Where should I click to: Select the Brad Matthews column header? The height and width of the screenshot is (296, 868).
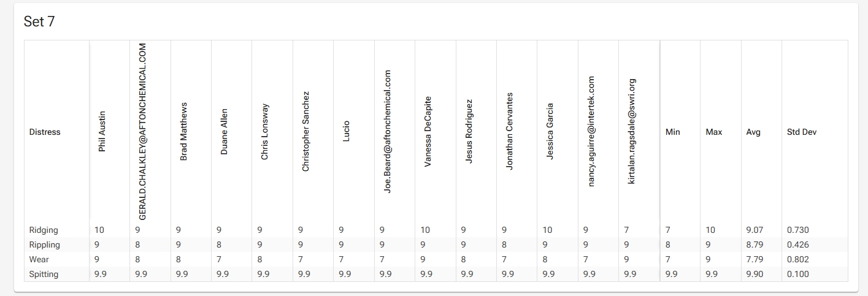[183, 132]
